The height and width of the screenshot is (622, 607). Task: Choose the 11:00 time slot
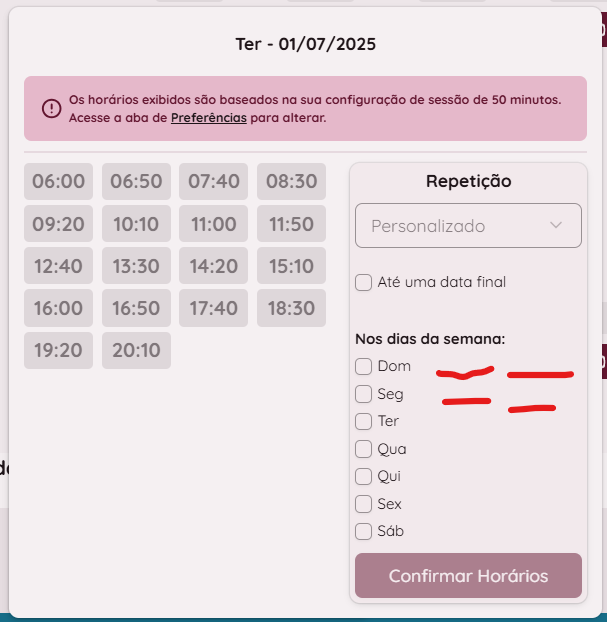(x=213, y=224)
